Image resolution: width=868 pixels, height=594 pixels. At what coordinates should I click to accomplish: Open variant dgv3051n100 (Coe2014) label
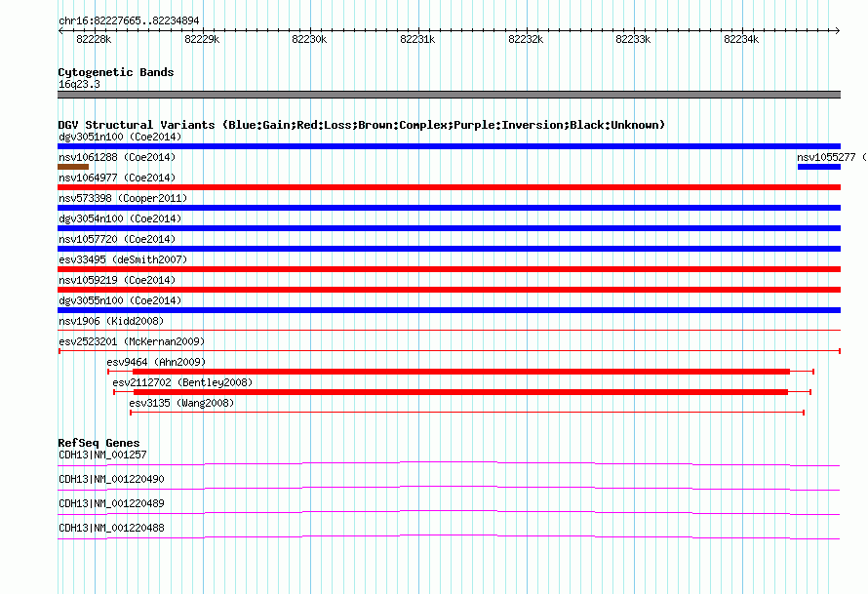click(x=120, y=137)
